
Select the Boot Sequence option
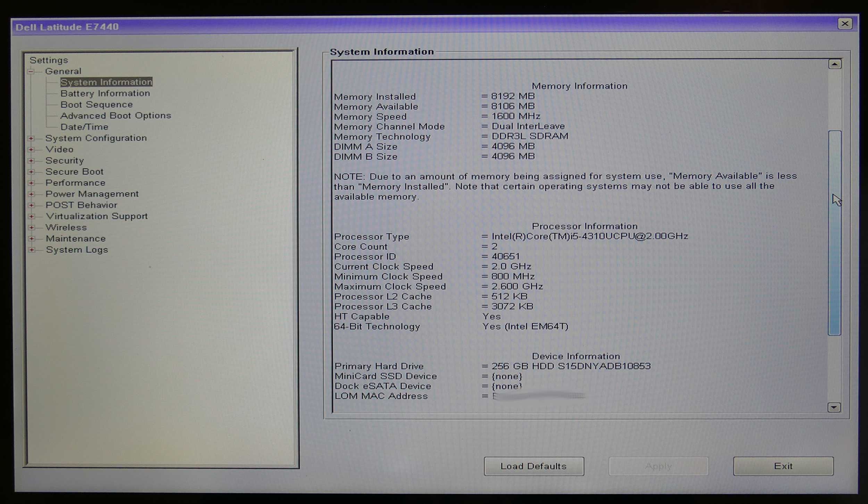coord(96,105)
